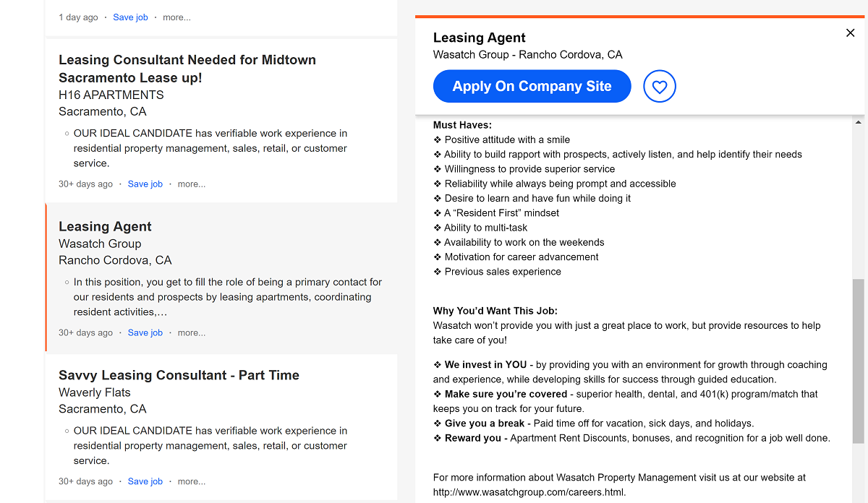Save the Savvy Leasing Consultant job
Image resolution: width=868 pixels, height=503 pixels.
(x=145, y=481)
